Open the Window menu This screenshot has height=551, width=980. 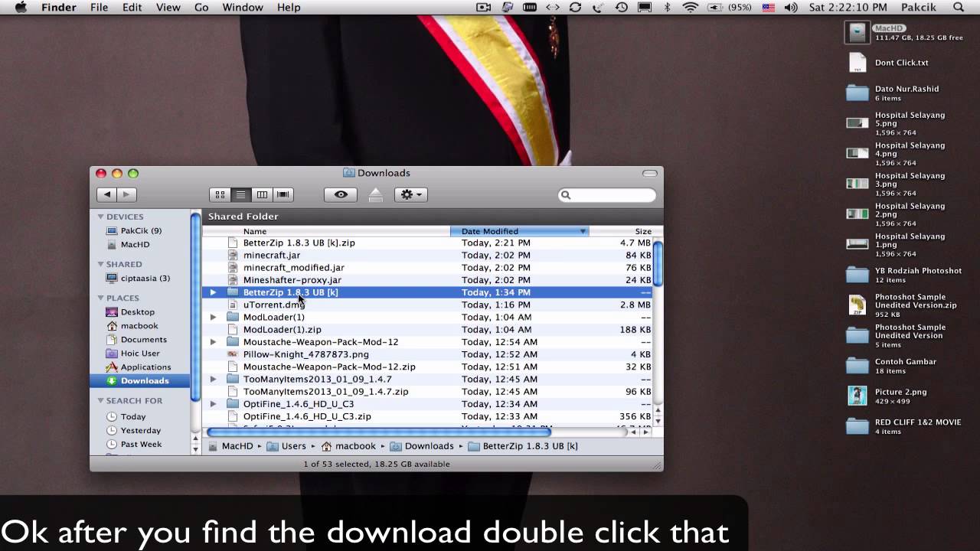coord(242,8)
